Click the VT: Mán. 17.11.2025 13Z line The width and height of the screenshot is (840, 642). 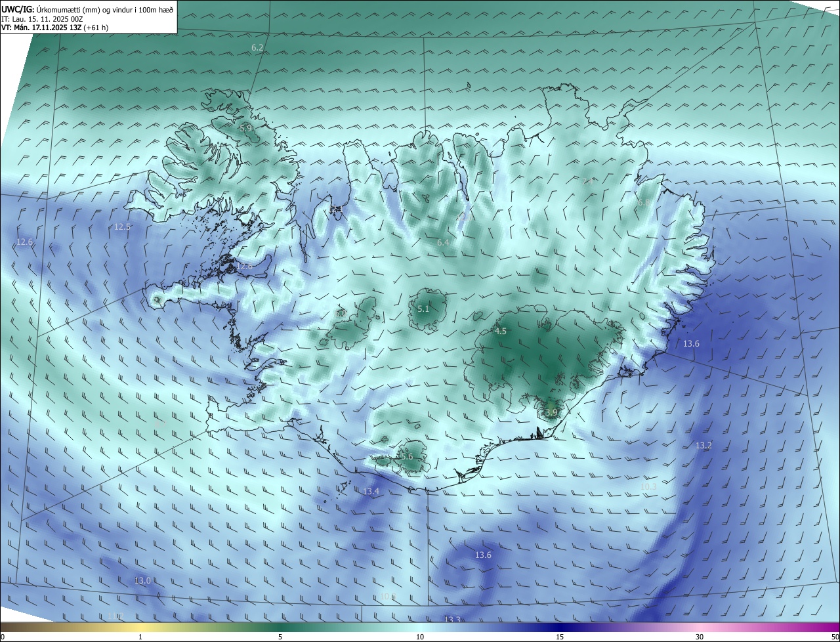click(x=55, y=28)
